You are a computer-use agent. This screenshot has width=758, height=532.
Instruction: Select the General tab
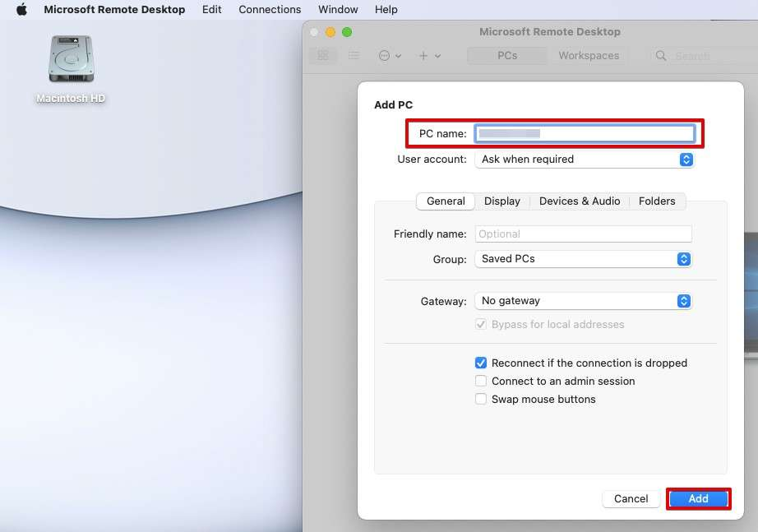[446, 201]
